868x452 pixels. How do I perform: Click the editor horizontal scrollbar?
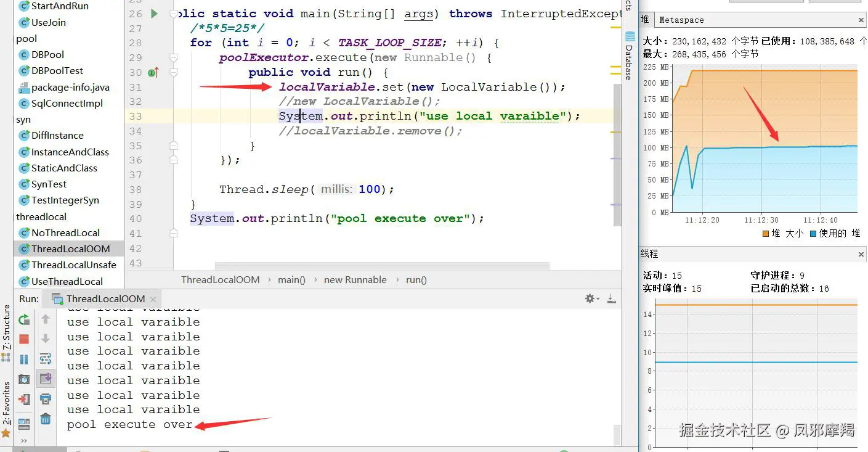(382, 266)
